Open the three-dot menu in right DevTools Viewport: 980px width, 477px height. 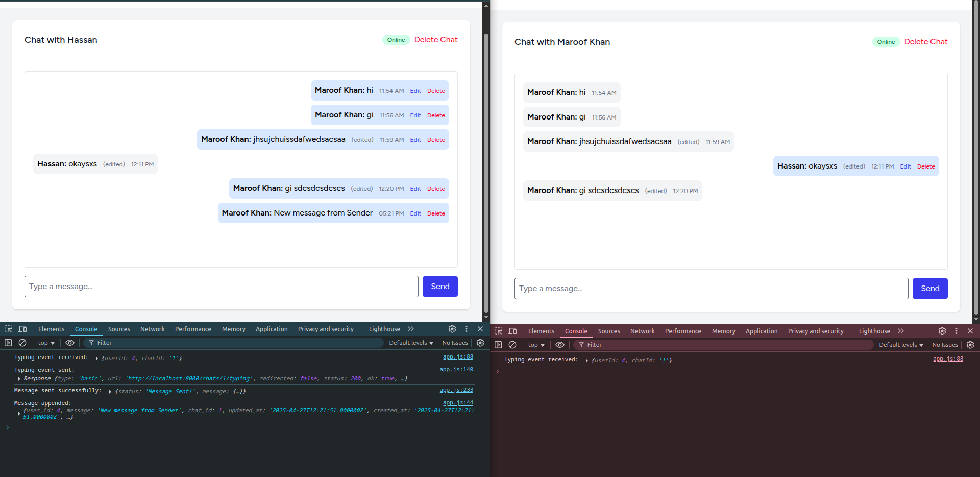[957, 331]
